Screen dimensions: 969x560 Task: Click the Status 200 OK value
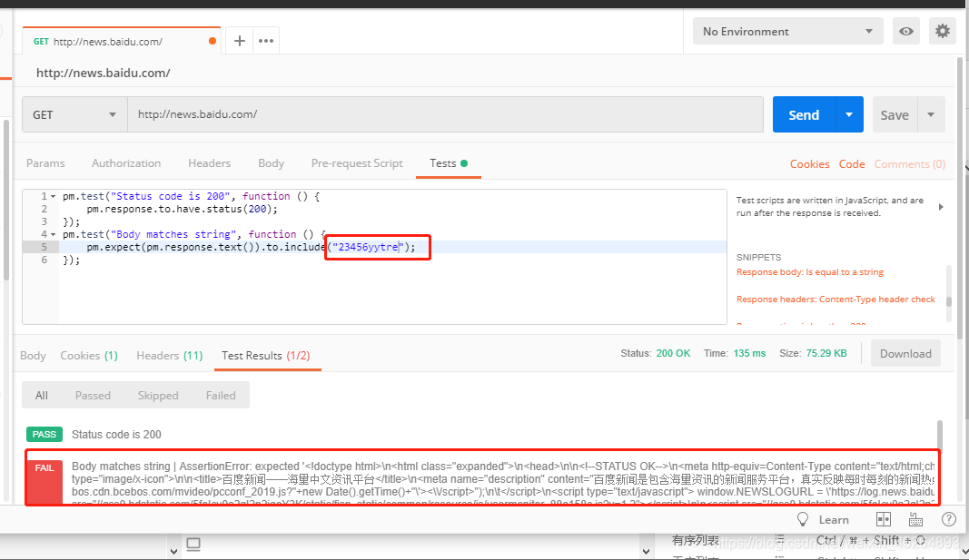click(673, 353)
